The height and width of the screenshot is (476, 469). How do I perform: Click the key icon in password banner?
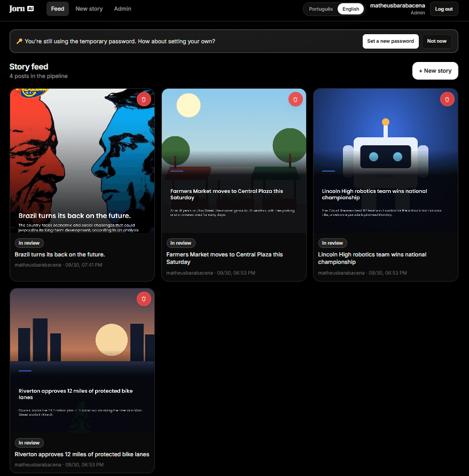(19, 41)
